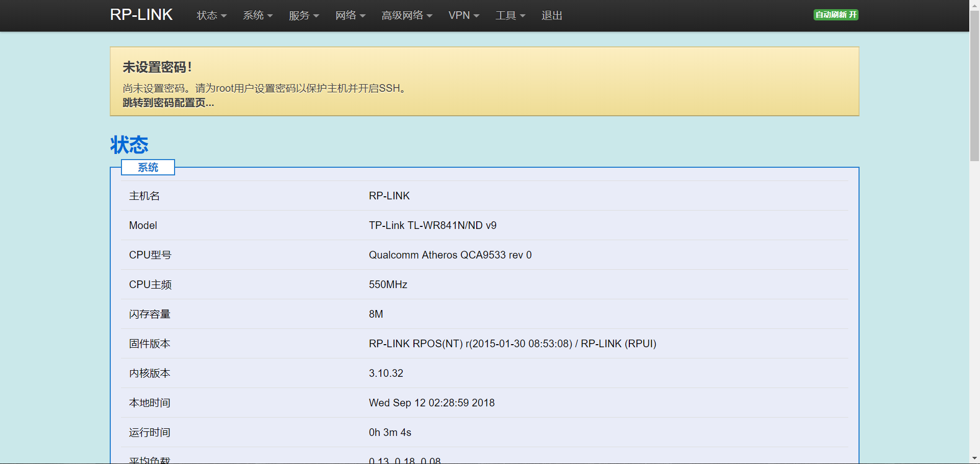Screen dimensions: 980x464
Task: Click the Model row label
Action: click(x=143, y=225)
